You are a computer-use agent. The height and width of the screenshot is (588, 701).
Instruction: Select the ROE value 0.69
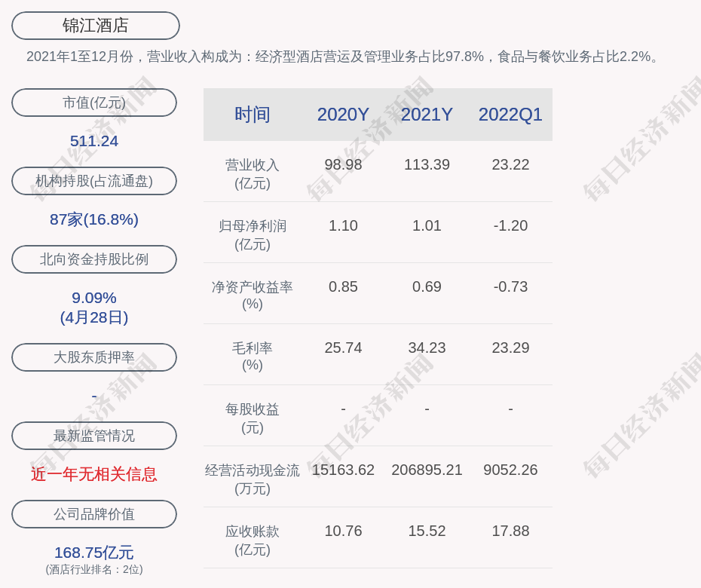click(x=427, y=286)
